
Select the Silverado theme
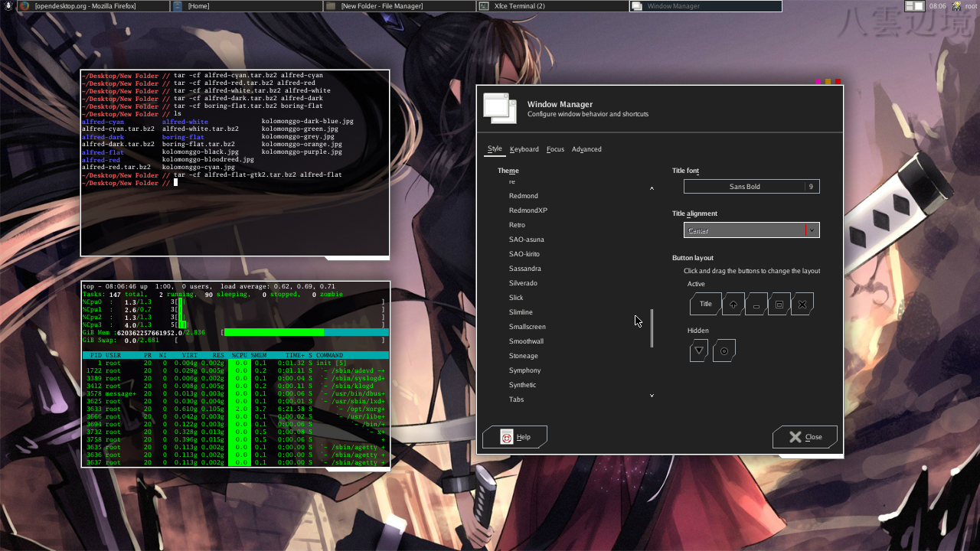[x=523, y=283]
